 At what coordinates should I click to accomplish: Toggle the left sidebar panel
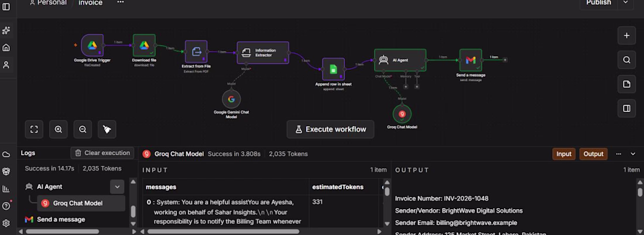click(x=6, y=6)
